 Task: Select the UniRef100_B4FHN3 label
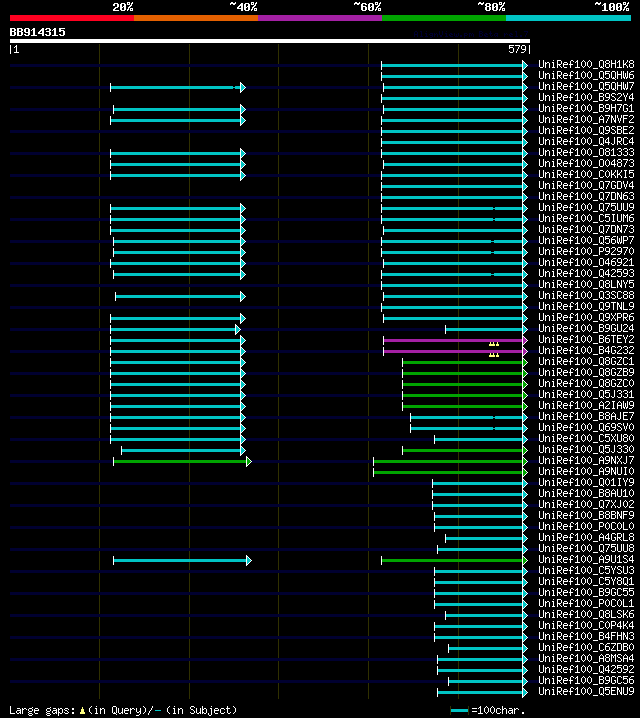[586, 636]
